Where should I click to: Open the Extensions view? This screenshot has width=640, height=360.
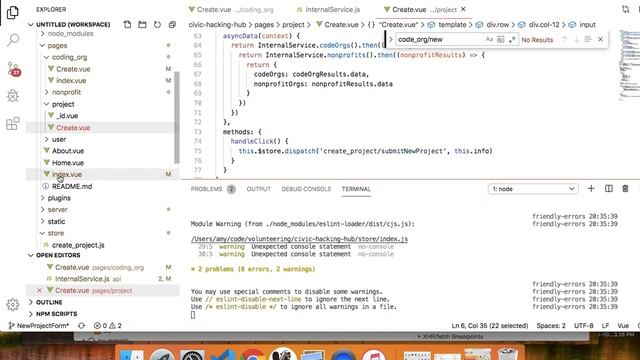13,123
